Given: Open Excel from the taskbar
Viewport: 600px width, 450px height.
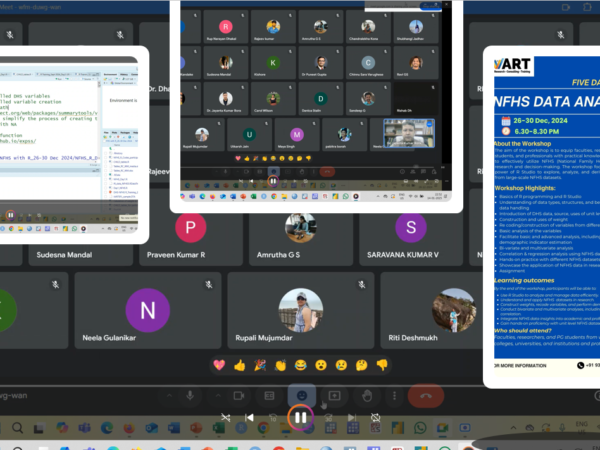Looking at the screenshot, I should coord(218,427).
